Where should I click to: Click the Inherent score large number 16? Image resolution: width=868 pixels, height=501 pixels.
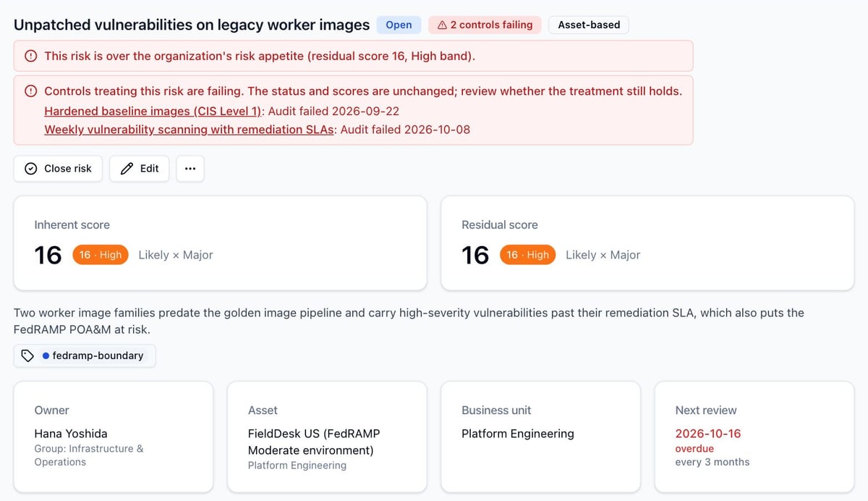[x=48, y=255]
